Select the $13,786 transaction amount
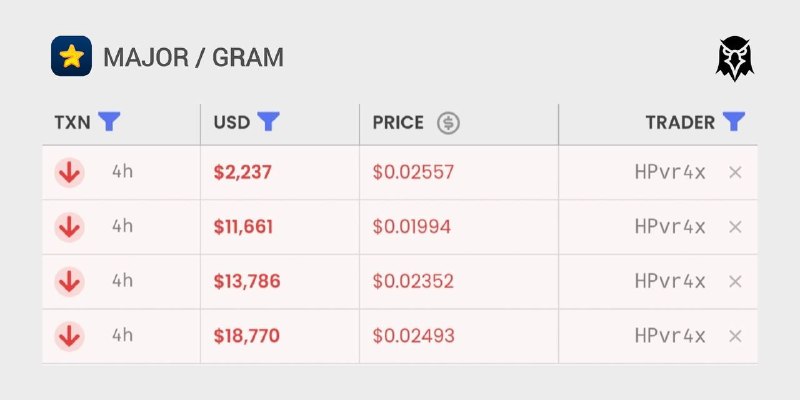The image size is (800, 400). coord(247,282)
